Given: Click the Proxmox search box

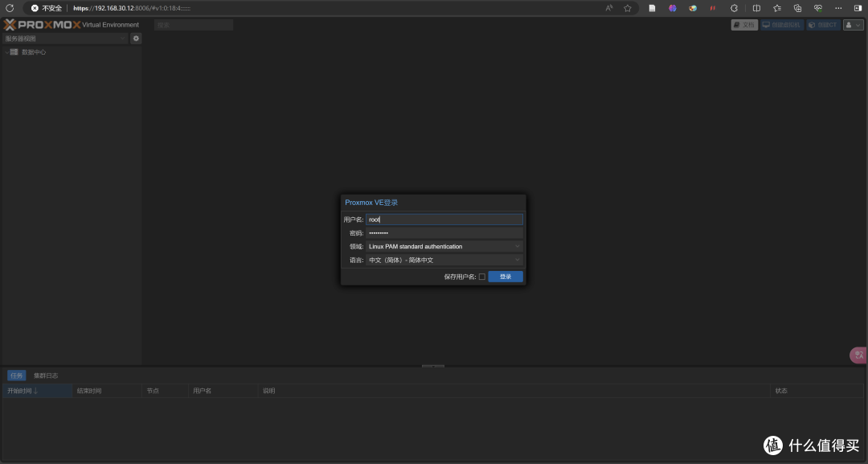Looking at the screenshot, I should click(194, 25).
